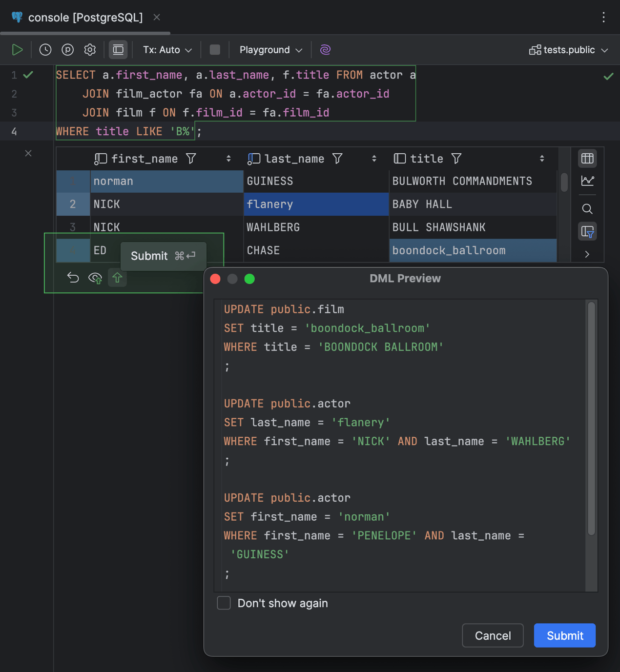Click blue Submit button in DML Preview

coord(564,635)
